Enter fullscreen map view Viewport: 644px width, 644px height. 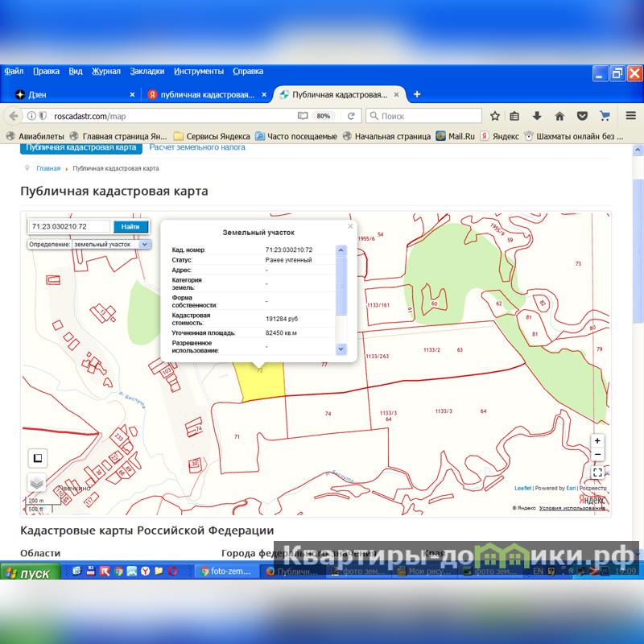tap(597, 473)
